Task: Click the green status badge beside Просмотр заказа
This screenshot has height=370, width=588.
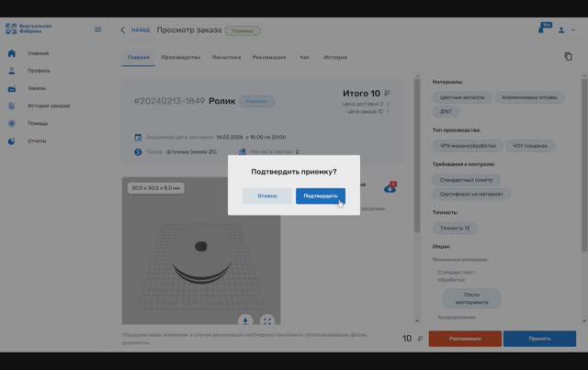Action: (x=243, y=30)
